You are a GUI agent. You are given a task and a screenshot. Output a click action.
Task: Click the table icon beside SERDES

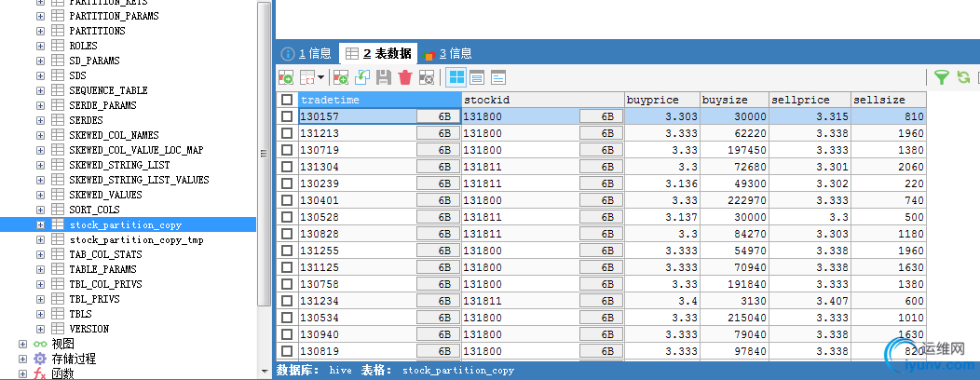click(x=58, y=120)
